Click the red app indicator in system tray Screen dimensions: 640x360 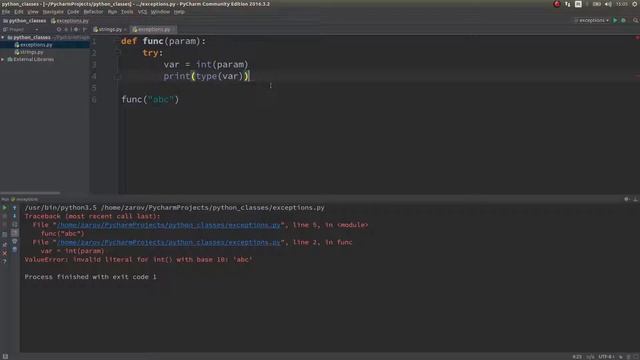tap(557, 4)
